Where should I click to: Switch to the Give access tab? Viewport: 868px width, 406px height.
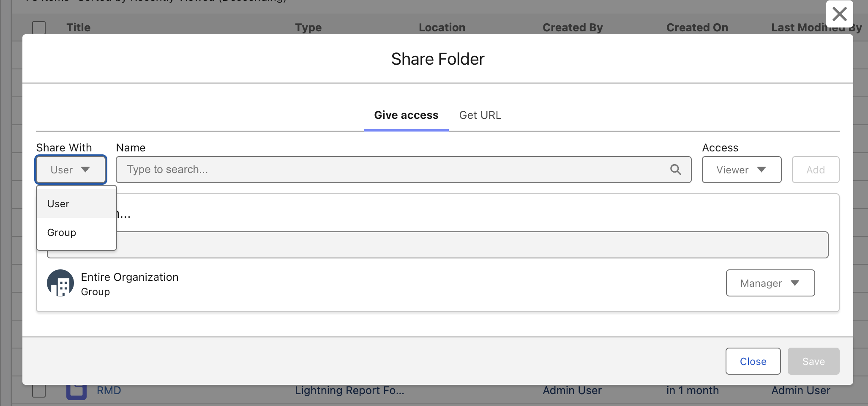tap(406, 115)
